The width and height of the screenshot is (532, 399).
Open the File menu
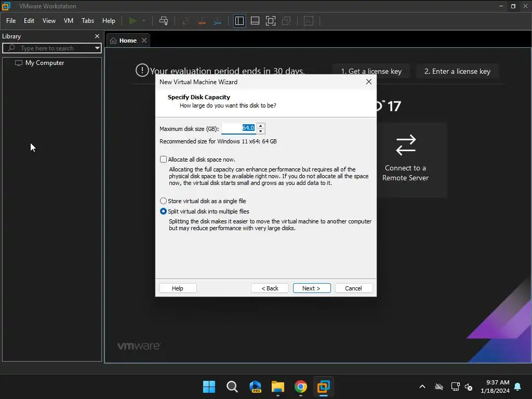point(11,21)
